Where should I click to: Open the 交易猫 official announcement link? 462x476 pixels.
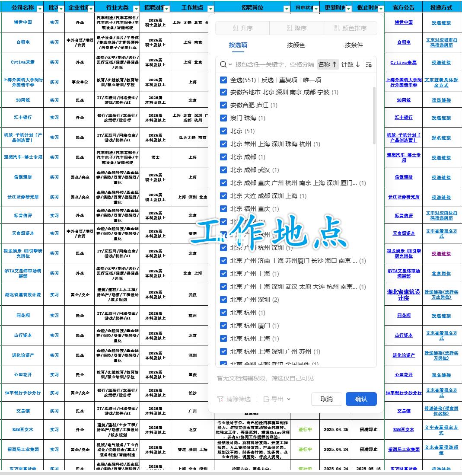tap(403, 411)
